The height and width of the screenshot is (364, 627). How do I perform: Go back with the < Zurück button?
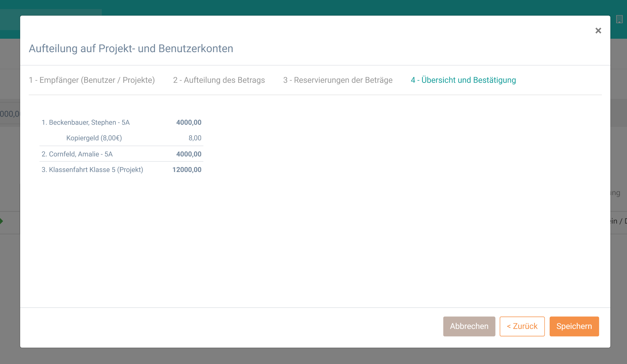tap(522, 326)
